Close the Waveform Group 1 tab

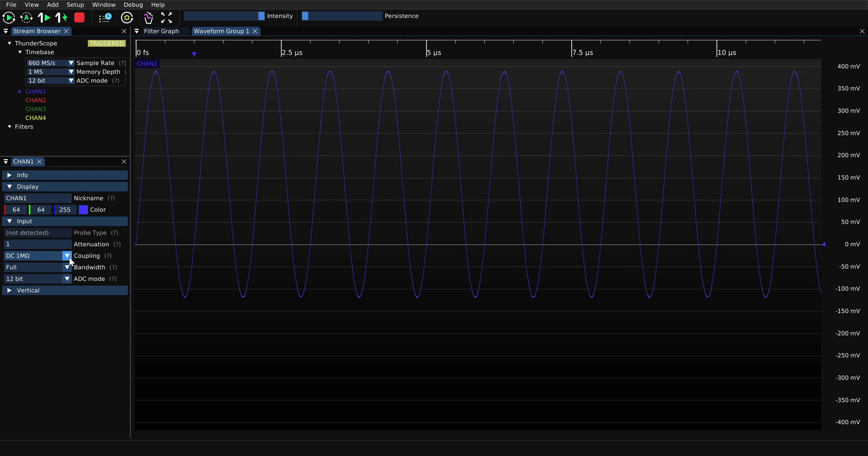(x=255, y=31)
